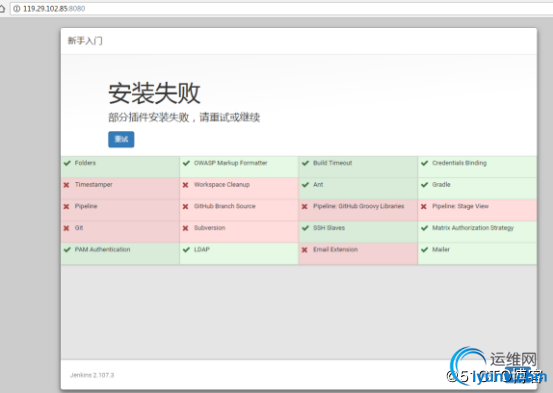Click the red X icon next to Git

click(x=66, y=228)
